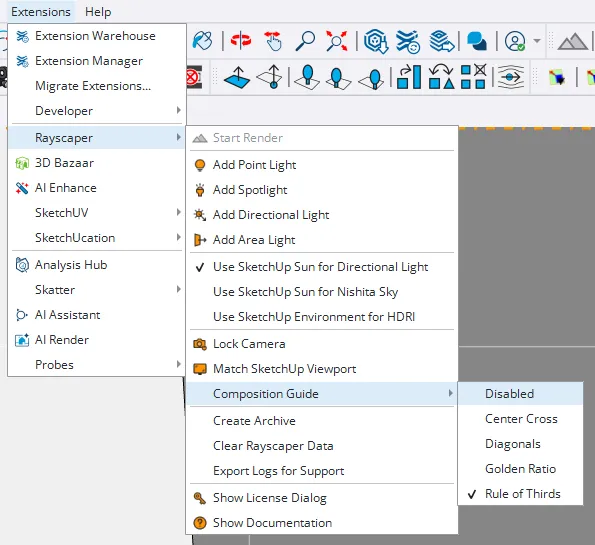Select Create Archive
595x545 pixels.
pyautogui.click(x=322, y=421)
